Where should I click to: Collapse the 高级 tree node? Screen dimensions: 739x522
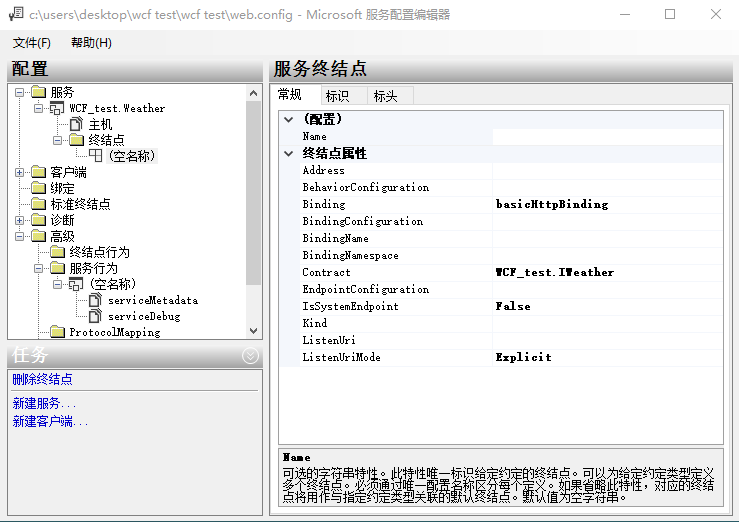tap(19, 236)
